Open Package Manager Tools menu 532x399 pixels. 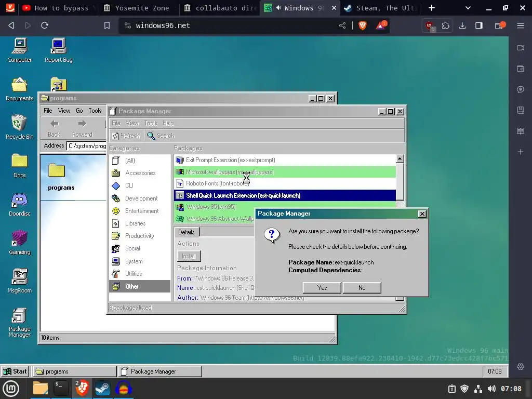(151, 123)
